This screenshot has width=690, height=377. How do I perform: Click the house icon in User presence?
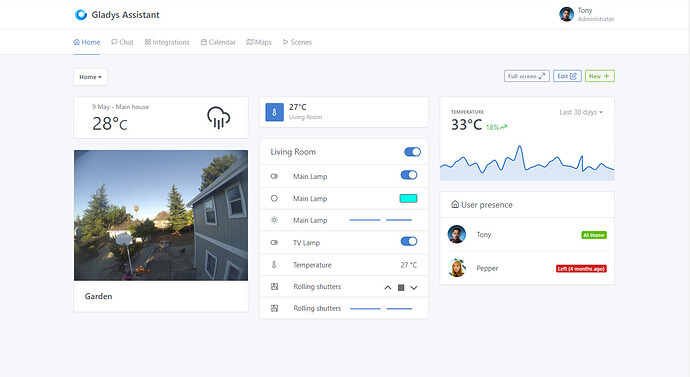pos(455,204)
